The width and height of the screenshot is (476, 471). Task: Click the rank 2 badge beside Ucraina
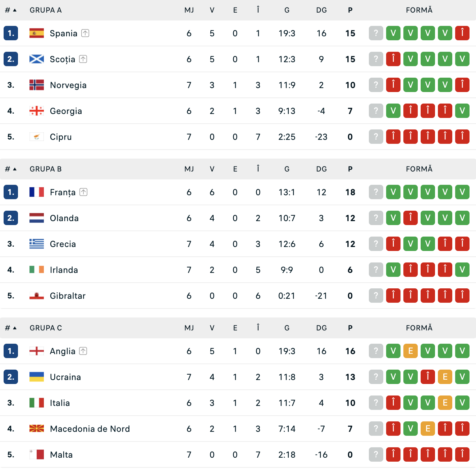(x=11, y=377)
